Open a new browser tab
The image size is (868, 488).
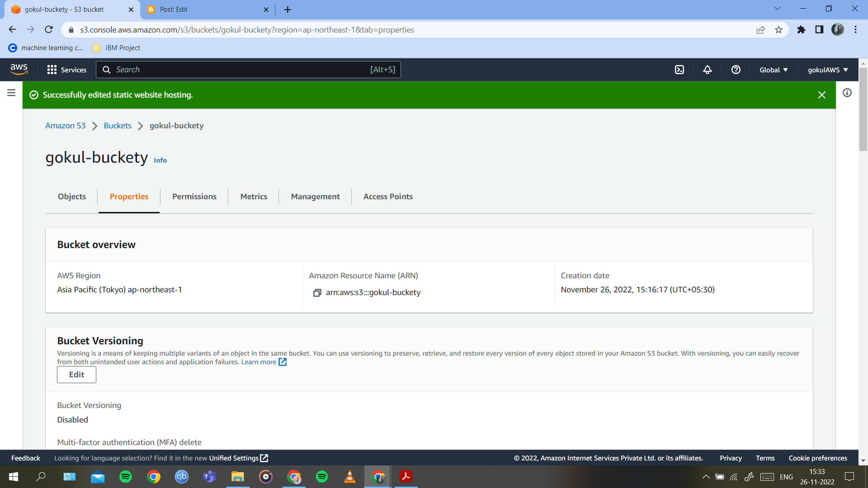point(288,9)
